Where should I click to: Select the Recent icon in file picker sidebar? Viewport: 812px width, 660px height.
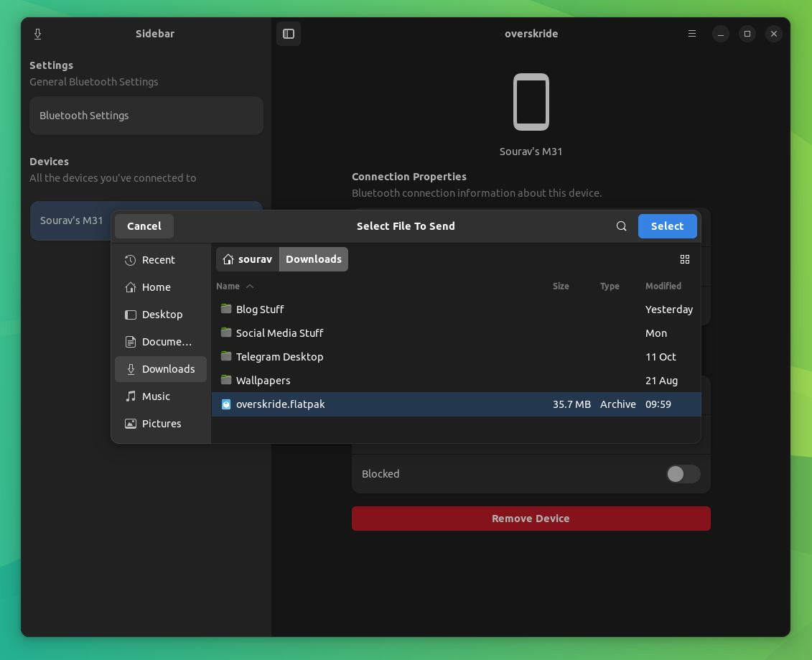pos(130,260)
